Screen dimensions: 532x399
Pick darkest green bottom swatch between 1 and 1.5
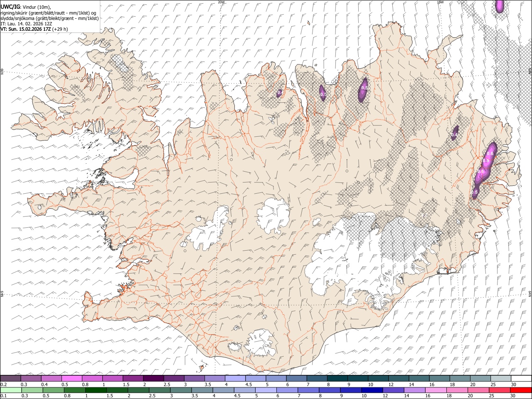point(96,390)
